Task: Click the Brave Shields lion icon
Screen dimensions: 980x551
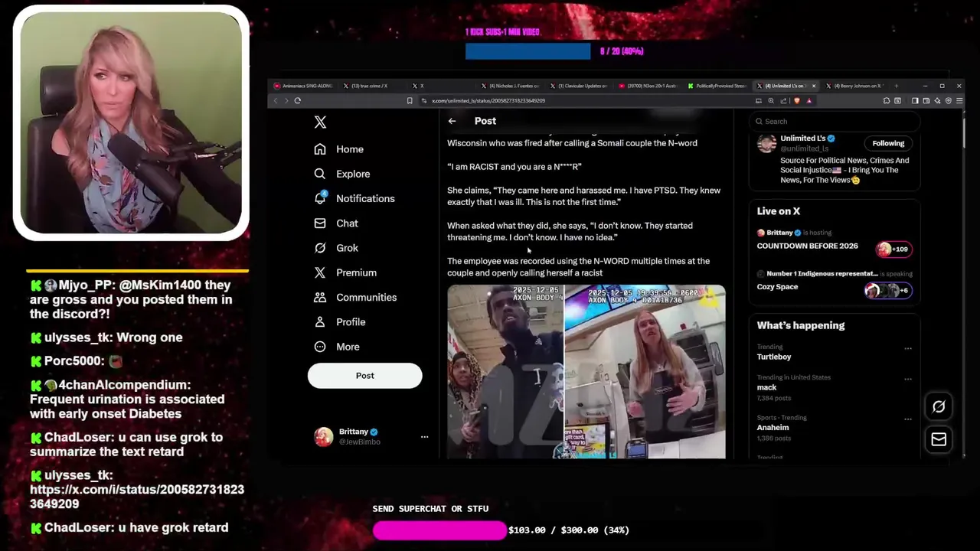Action: [797, 100]
